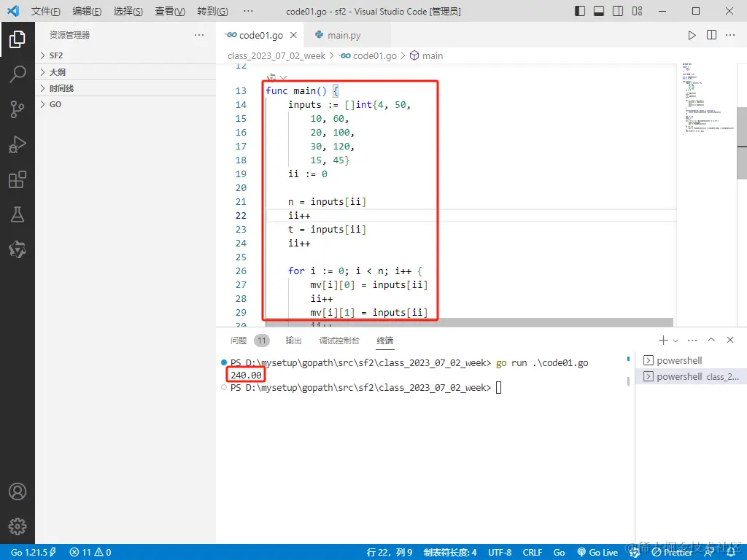
Task: Click the Go Live status bar item
Action: click(x=597, y=552)
